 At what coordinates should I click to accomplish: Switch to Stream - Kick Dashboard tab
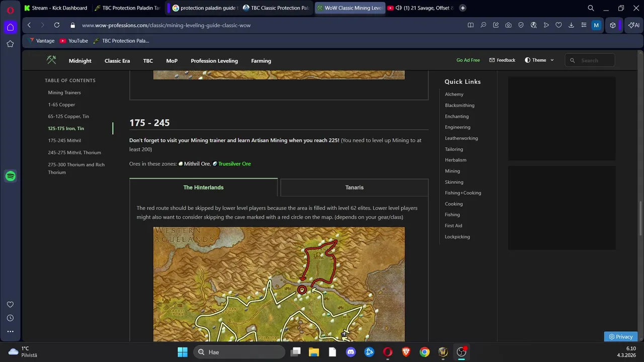click(x=56, y=8)
